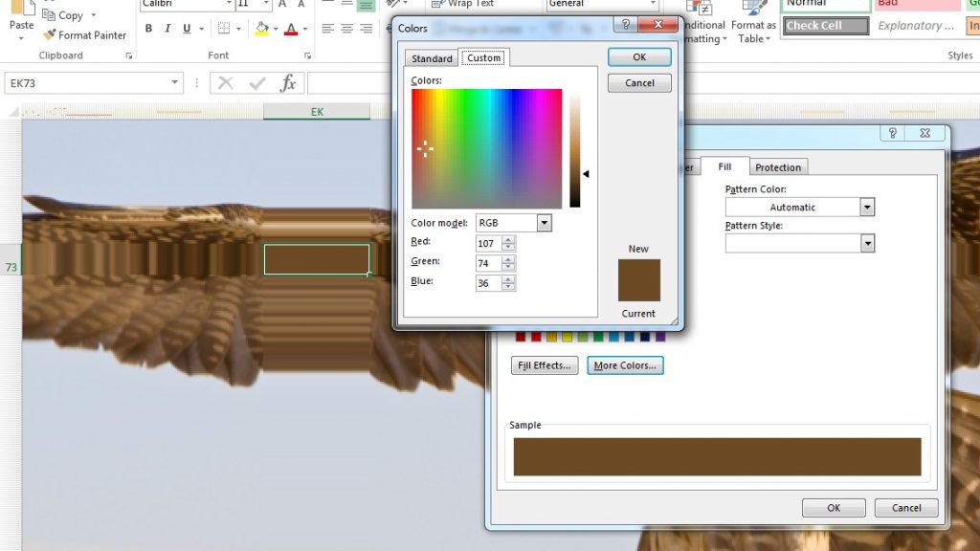Apply borders using the Borders icon
980x551 pixels.
tap(222, 28)
